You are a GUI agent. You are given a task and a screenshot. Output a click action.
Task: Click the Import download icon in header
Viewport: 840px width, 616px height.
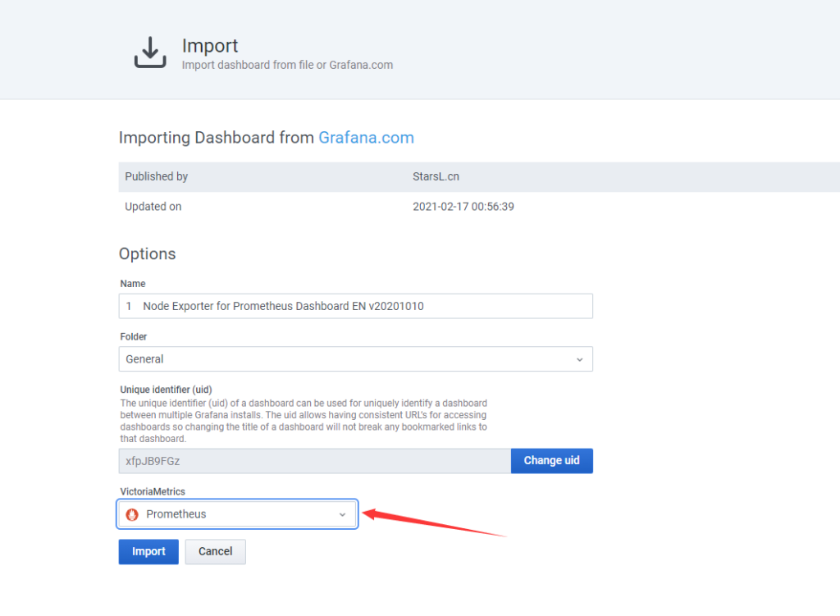[x=150, y=53]
